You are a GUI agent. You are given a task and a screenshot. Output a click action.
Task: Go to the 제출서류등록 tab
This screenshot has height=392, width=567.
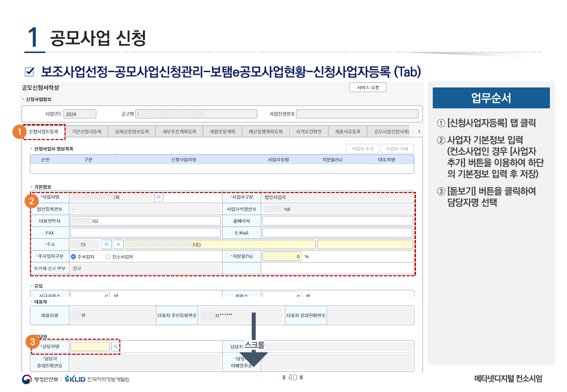click(x=347, y=132)
